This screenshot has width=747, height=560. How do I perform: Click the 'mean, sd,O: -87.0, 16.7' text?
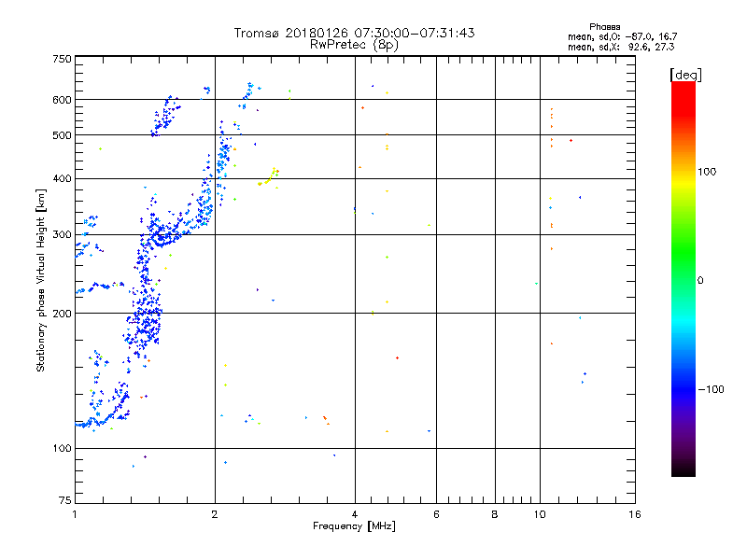[622, 36]
